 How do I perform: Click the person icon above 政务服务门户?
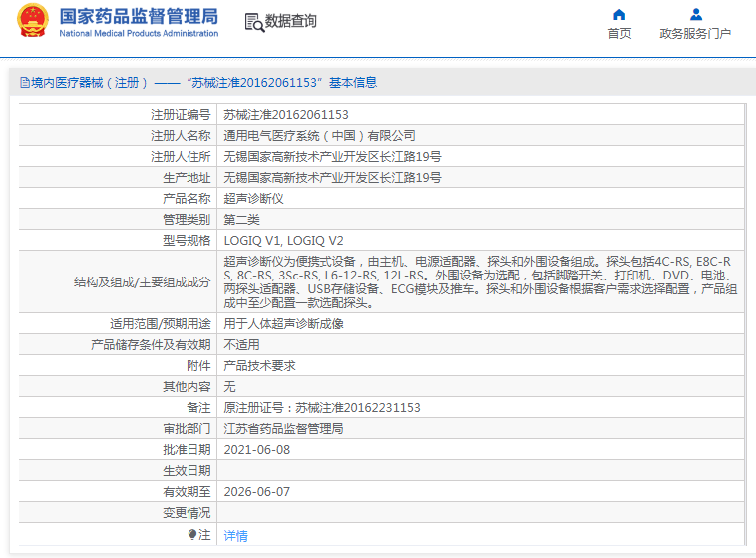coord(696,14)
